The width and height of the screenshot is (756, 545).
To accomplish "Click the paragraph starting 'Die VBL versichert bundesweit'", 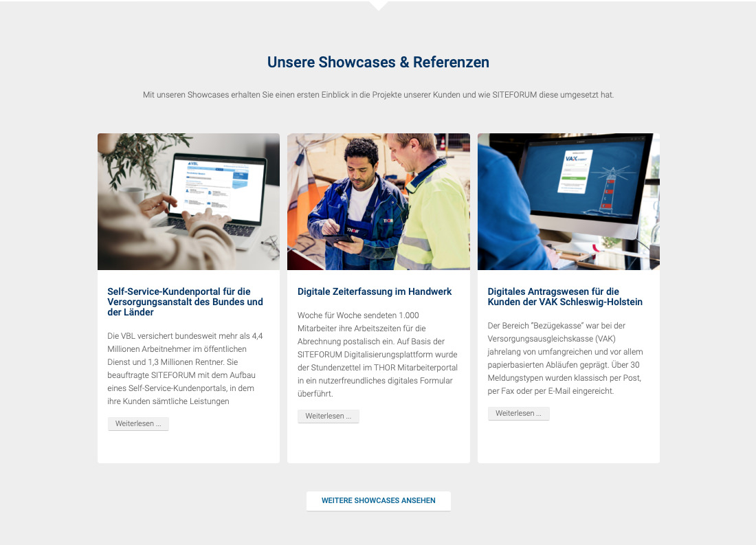I will click(x=185, y=368).
